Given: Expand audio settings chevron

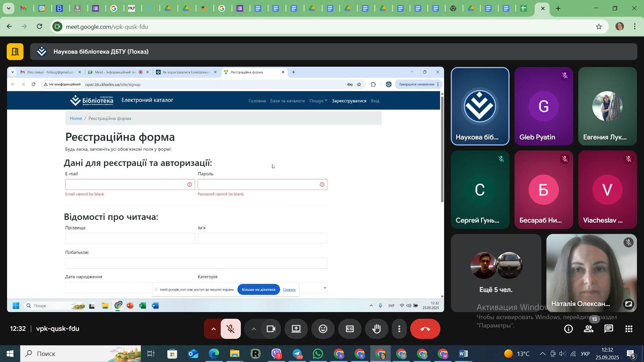Looking at the screenshot, I should [x=213, y=329].
